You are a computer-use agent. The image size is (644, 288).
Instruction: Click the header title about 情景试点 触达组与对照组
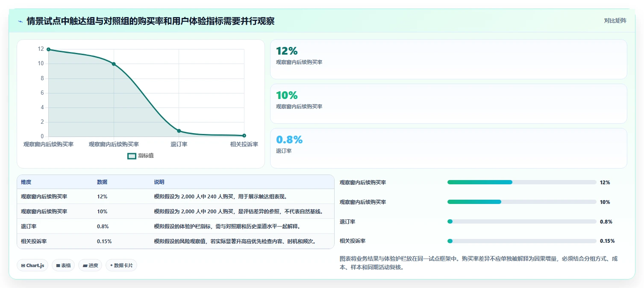pyautogui.click(x=150, y=21)
